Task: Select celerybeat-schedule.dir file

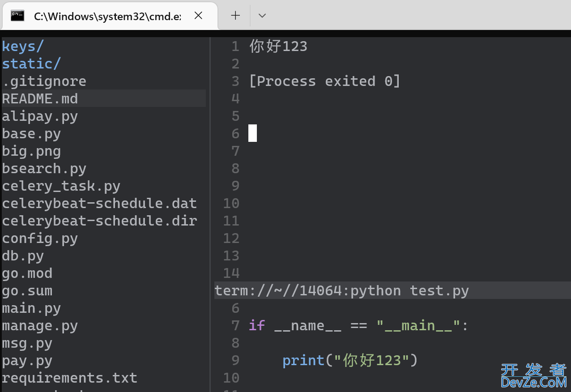Action: point(99,221)
